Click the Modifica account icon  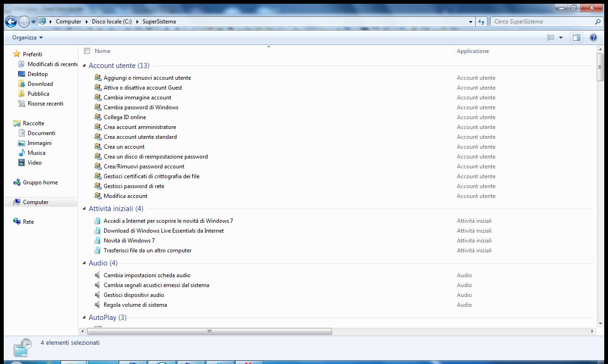tap(98, 196)
